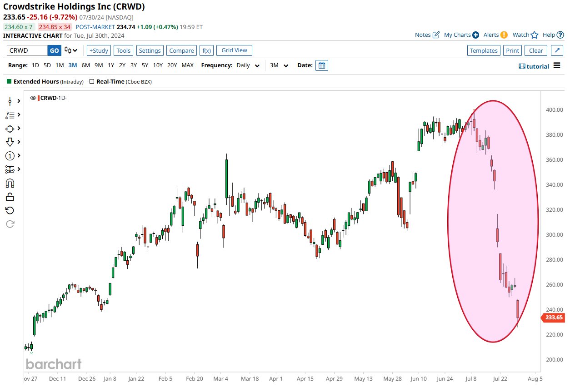Click the +Study button

coord(99,50)
